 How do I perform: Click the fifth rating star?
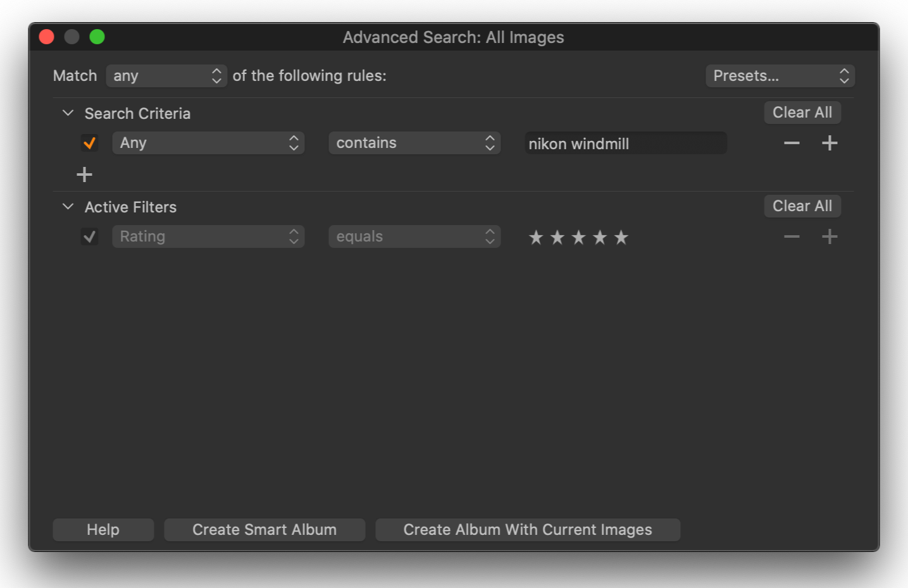[x=621, y=238]
